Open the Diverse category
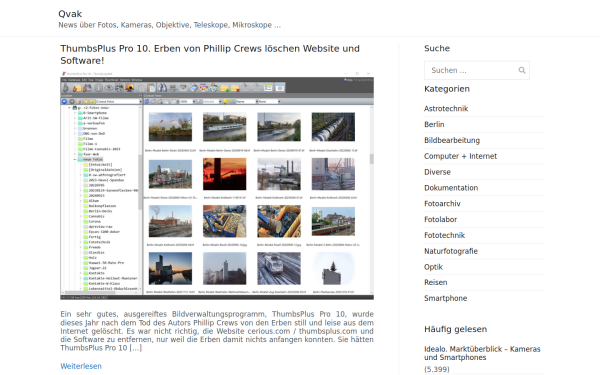This screenshot has width=600, height=375. pos(437,172)
